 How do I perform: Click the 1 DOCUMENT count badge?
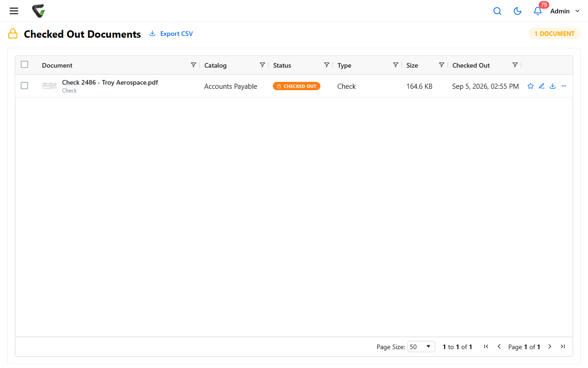pyautogui.click(x=554, y=34)
